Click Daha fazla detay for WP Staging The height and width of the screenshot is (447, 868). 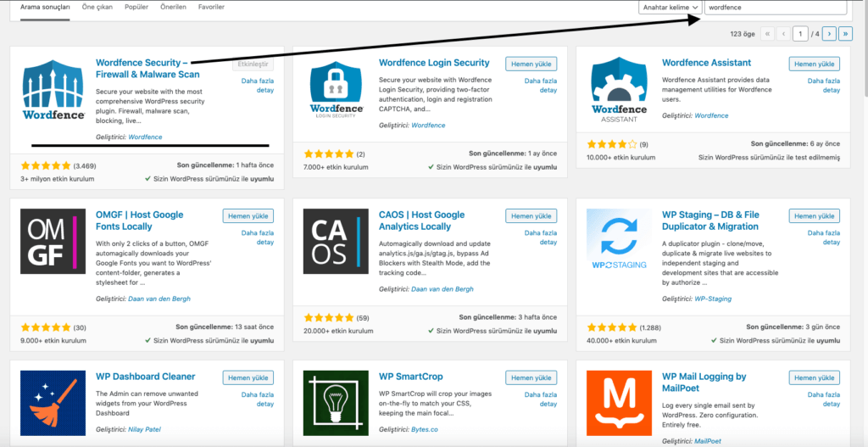[x=824, y=237]
